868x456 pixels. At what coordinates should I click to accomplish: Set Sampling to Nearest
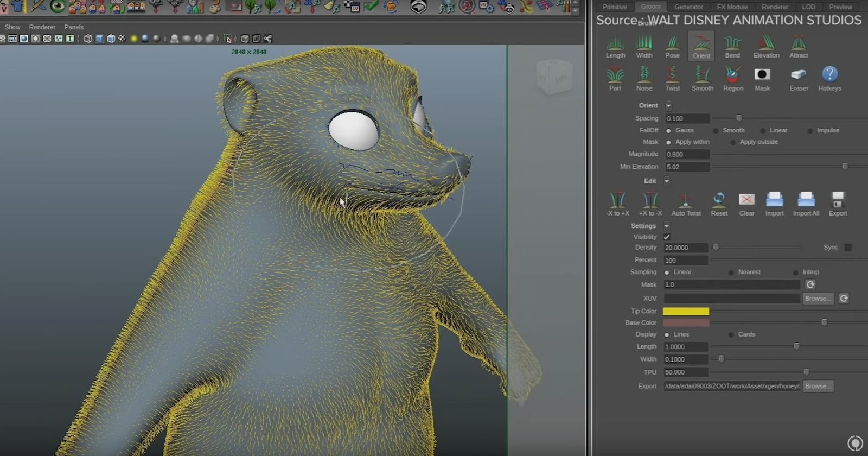click(744, 273)
